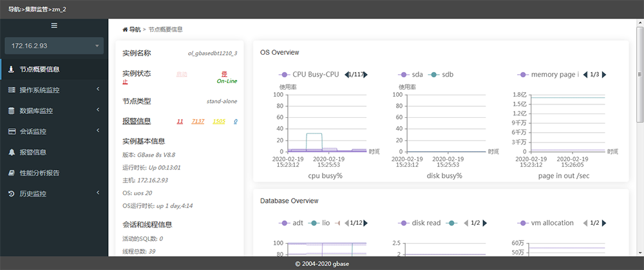The width and height of the screenshot is (644, 270).
Task: Select 节点概要信息 in the sidebar
Action: click(x=54, y=69)
